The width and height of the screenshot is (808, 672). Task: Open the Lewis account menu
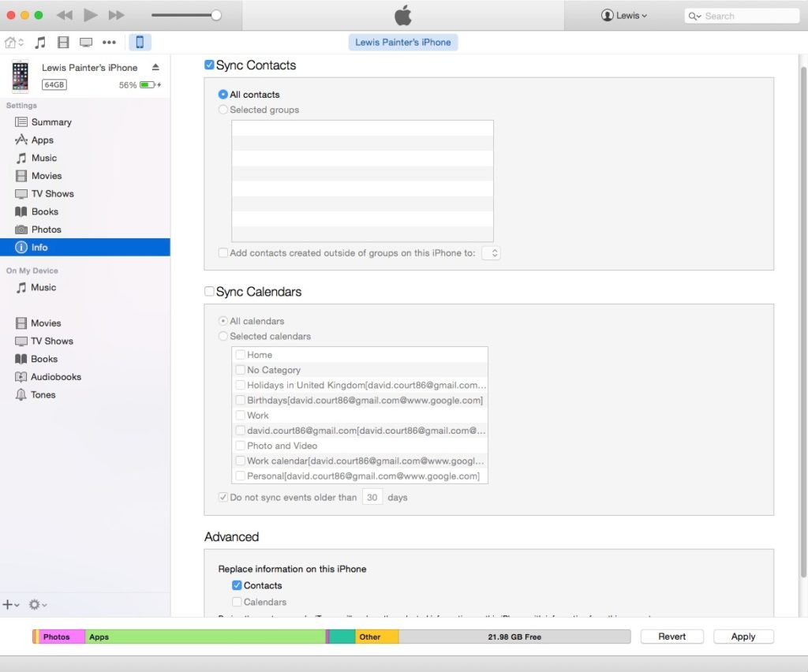624,16
